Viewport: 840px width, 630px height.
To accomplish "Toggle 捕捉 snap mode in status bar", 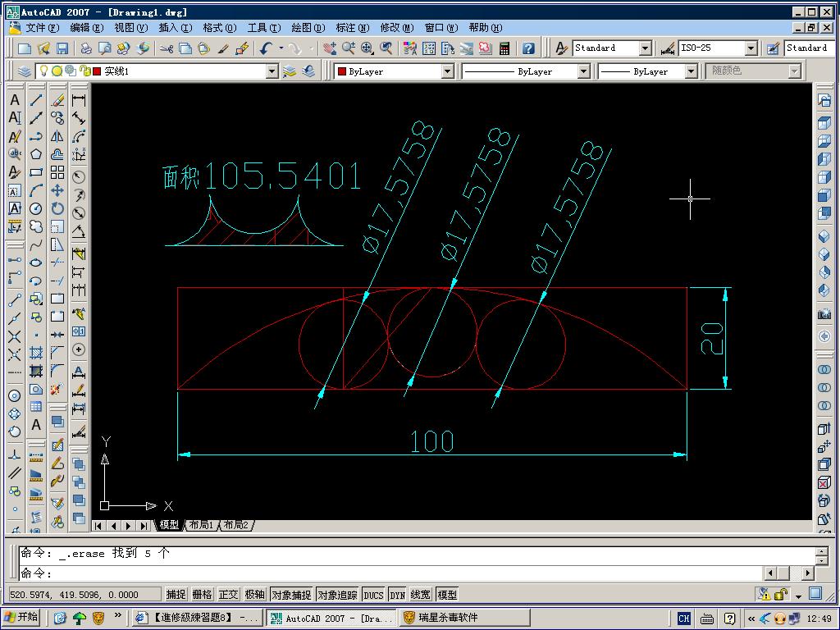I will click(x=176, y=595).
